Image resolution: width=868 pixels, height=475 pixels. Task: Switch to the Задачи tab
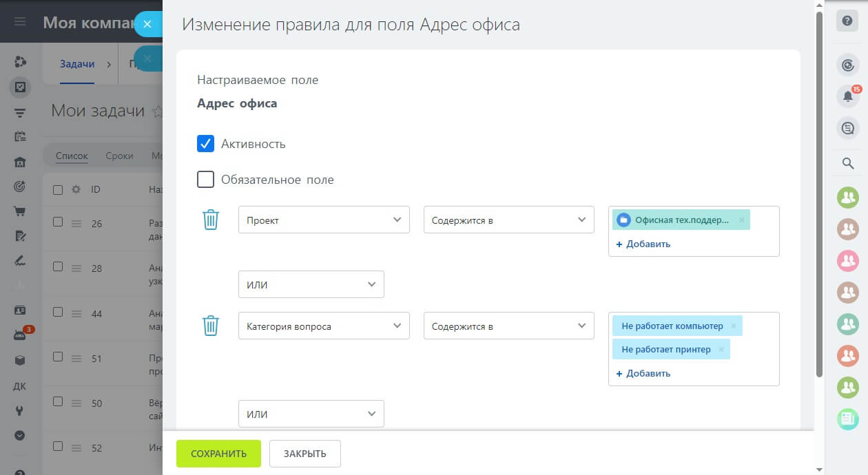(77, 64)
